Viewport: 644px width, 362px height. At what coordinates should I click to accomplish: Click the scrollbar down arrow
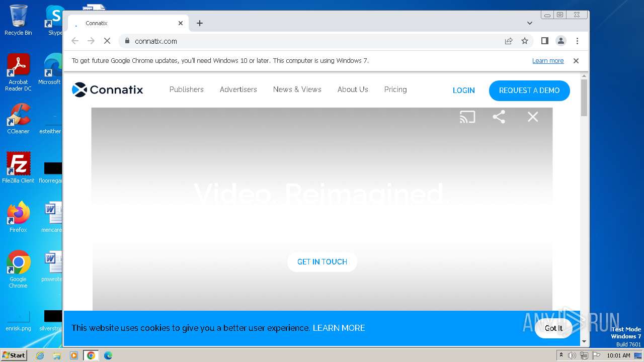click(584, 341)
